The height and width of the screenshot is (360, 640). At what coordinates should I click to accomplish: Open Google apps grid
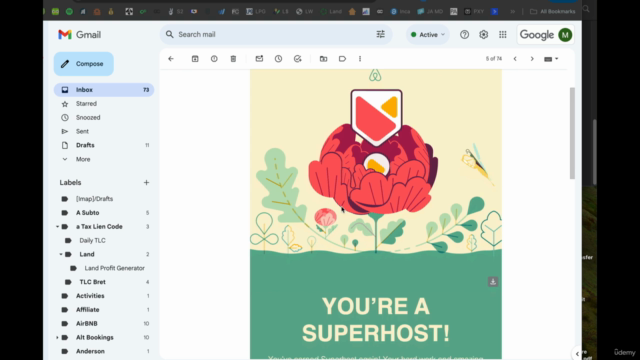tap(503, 35)
